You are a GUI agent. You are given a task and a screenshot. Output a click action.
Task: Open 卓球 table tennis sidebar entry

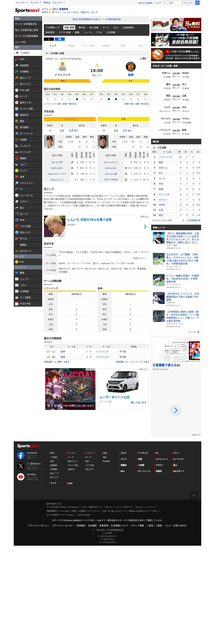pos(28,177)
